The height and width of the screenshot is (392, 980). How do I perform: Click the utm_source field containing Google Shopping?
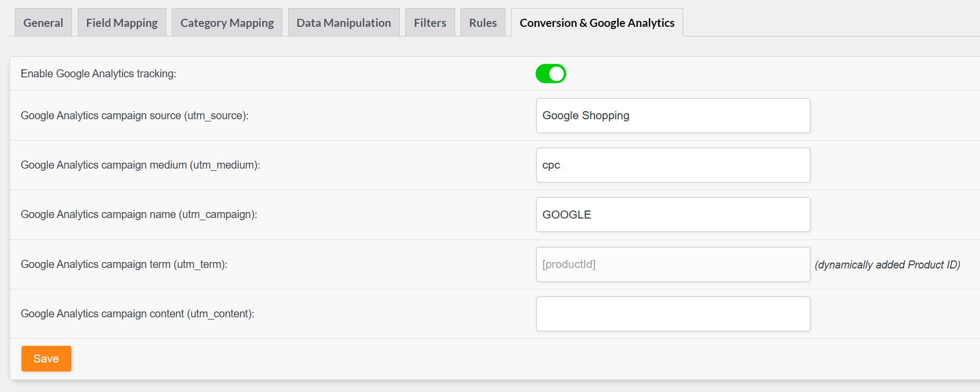pos(672,115)
